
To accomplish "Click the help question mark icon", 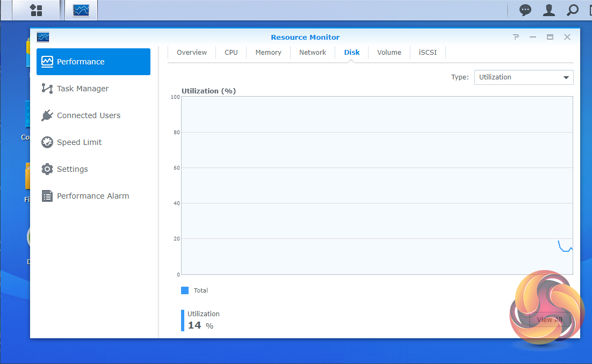I will coord(516,37).
